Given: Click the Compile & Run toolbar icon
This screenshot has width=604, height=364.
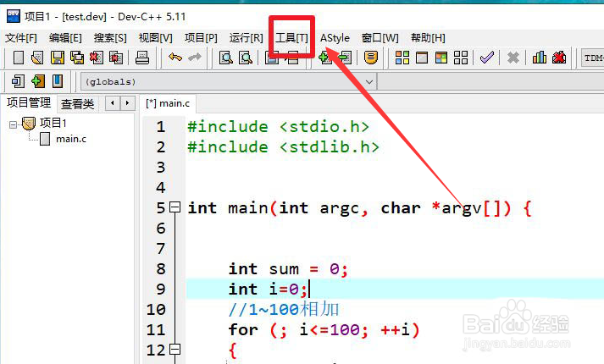Looking at the screenshot, I should 441,58.
